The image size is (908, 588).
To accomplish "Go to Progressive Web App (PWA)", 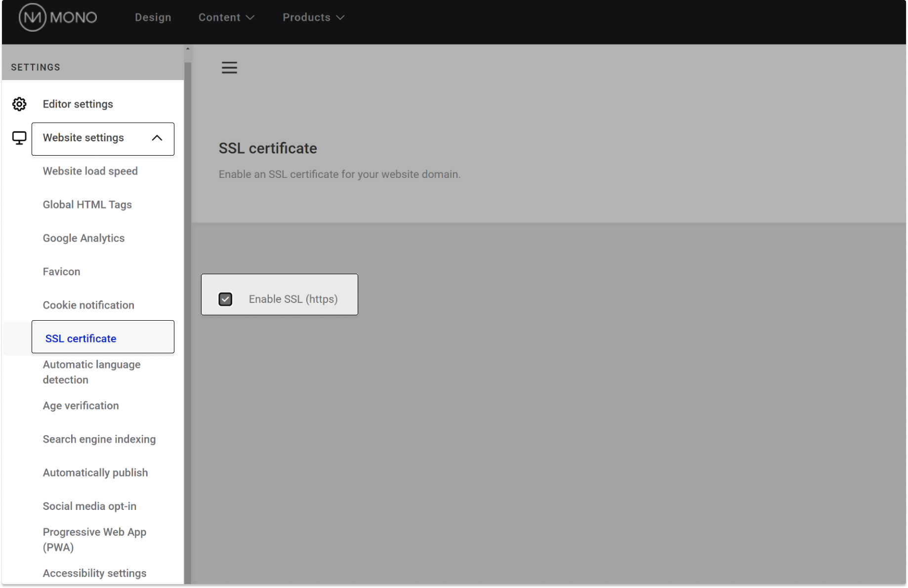I will tap(95, 540).
